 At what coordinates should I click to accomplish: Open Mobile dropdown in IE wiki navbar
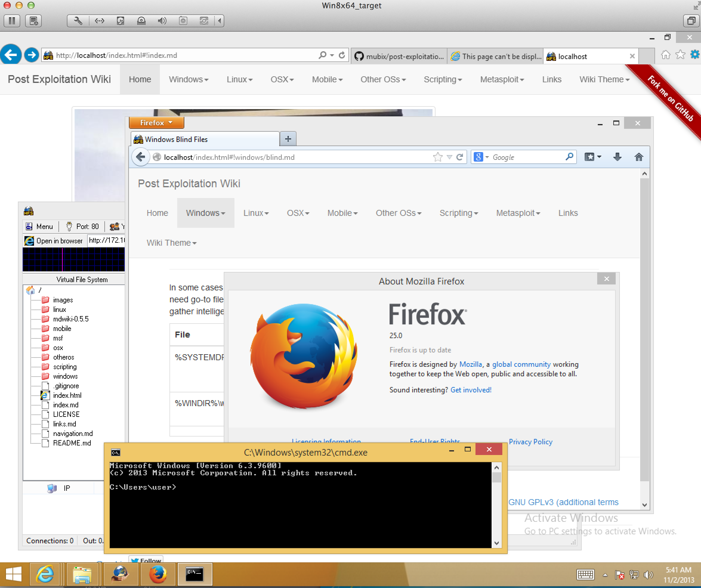point(327,79)
